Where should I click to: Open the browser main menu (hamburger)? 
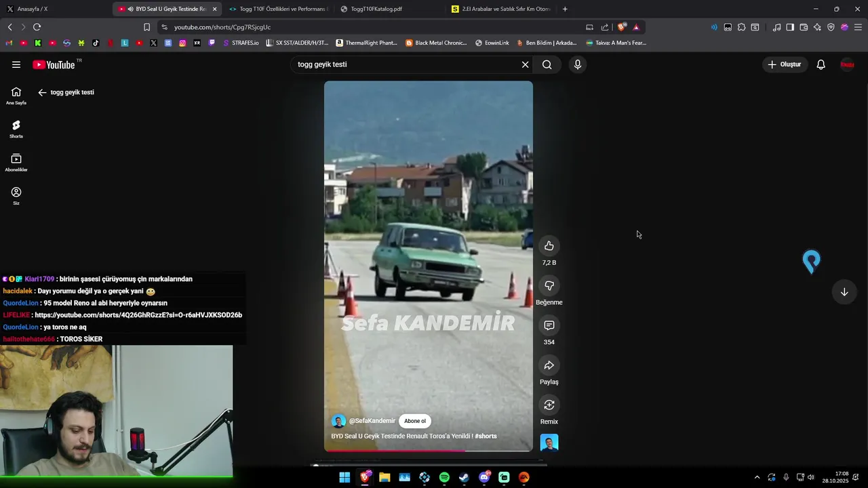pos(858,27)
